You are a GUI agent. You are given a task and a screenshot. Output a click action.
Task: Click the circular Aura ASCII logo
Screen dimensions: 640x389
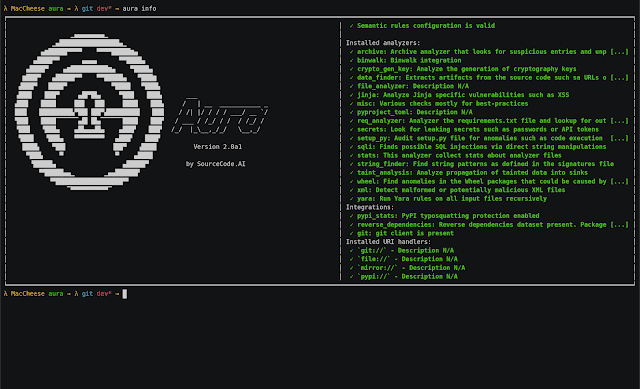tap(89, 112)
